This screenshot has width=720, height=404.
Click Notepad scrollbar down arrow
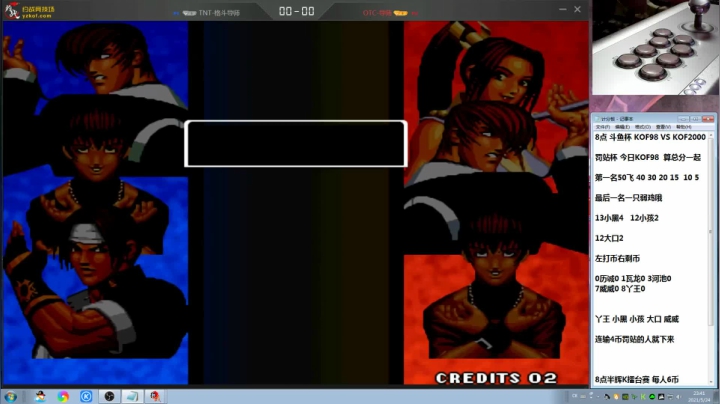[x=711, y=382]
